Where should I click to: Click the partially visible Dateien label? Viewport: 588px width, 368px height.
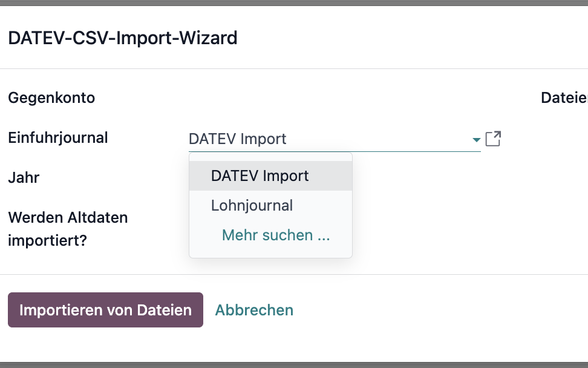(x=564, y=98)
